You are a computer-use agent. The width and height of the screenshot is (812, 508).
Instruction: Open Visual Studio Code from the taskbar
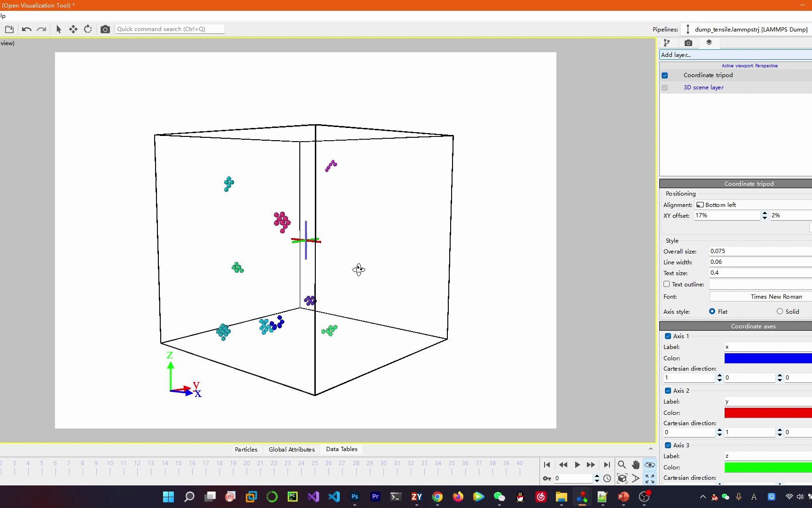(x=334, y=497)
